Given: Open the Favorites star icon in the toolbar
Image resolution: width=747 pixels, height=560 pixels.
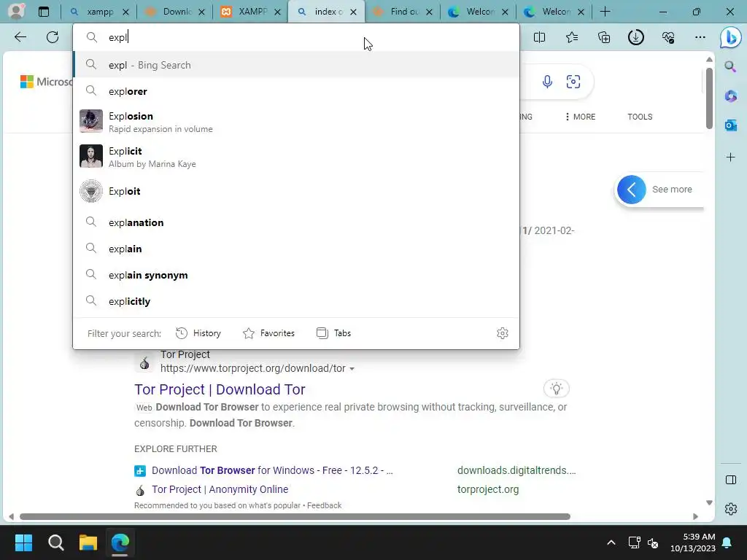Looking at the screenshot, I should point(572,37).
